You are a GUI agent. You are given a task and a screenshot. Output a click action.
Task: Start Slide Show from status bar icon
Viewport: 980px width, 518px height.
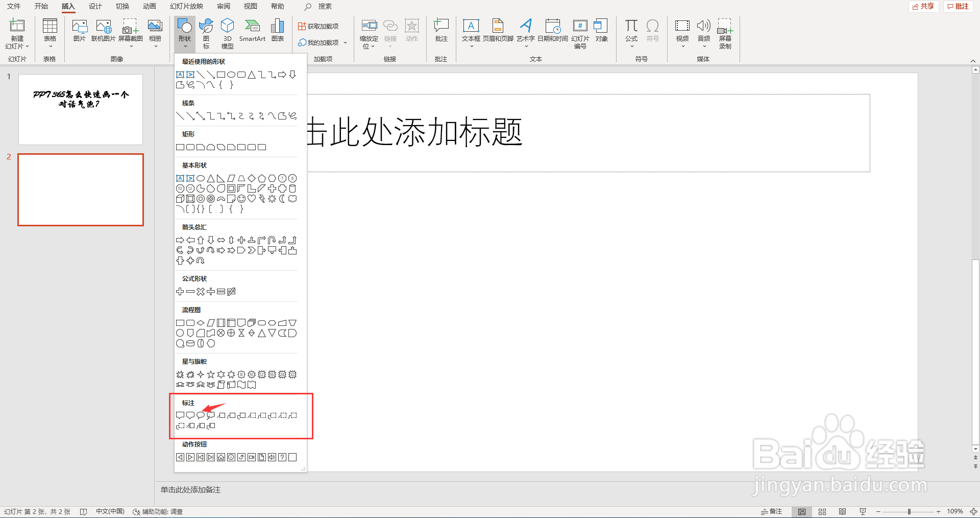863,511
